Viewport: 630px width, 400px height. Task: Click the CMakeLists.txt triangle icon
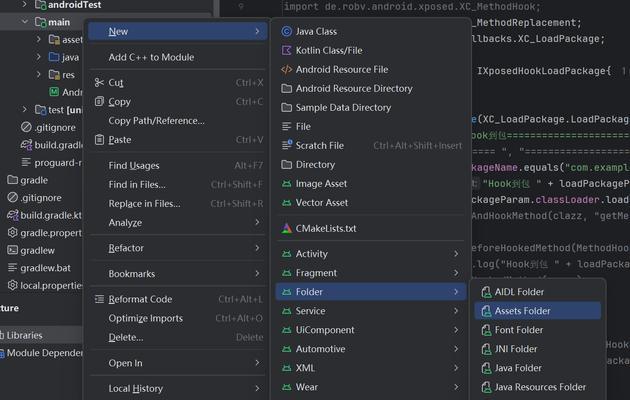coord(286,229)
